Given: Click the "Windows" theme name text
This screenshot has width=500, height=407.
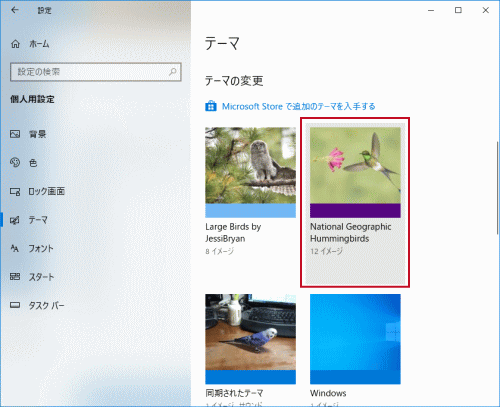Looking at the screenshot, I should pyautogui.click(x=328, y=393).
